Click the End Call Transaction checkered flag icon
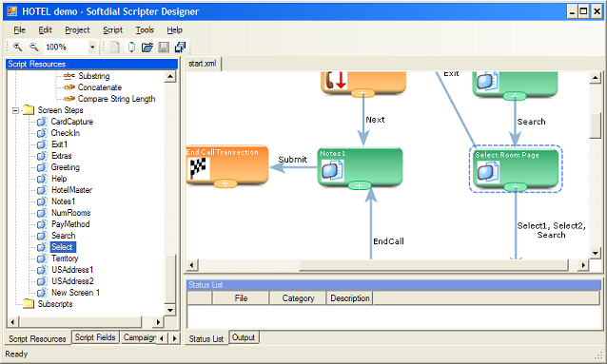The height and width of the screenshot is (364, 607). (199, 168)
